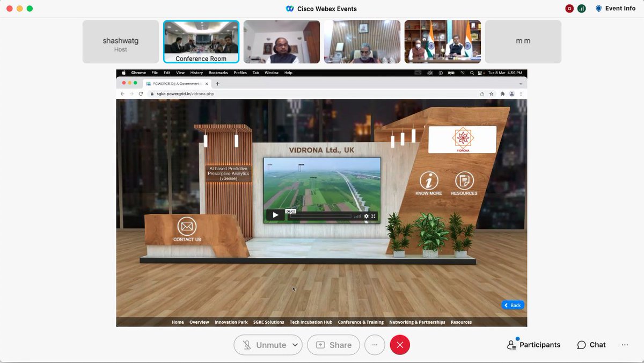This screenshot has height=363, width=644.
Task: Open the Edit menu in shared screen
Action: pos(167,72)
